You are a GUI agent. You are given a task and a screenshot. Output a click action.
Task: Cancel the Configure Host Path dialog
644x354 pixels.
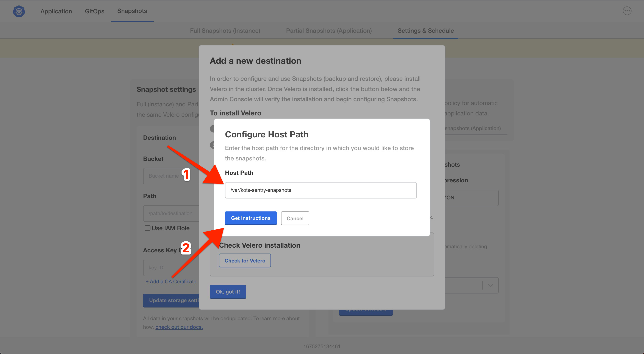(295, 218)
